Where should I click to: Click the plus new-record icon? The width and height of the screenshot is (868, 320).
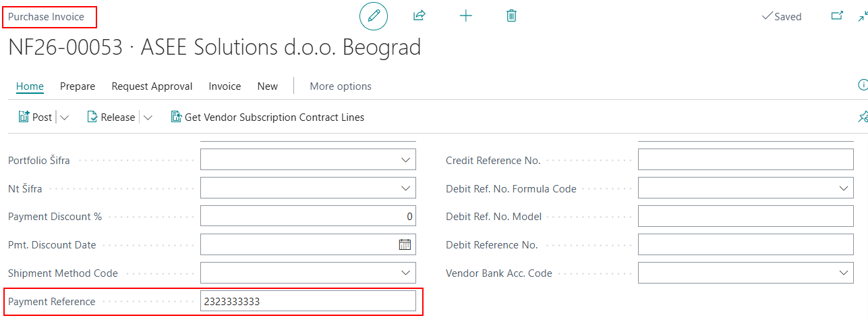(x=465, y=16)
